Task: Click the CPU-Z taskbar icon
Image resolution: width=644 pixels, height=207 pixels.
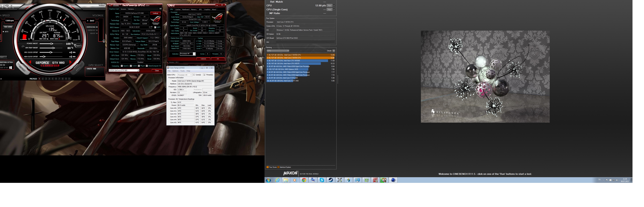Action: 375,180
